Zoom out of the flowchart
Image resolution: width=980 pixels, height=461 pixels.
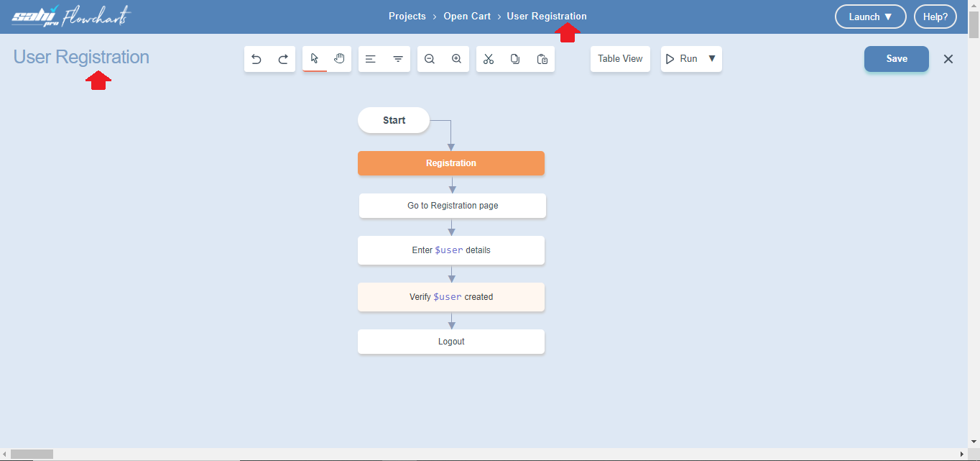(x=430, y=59)
